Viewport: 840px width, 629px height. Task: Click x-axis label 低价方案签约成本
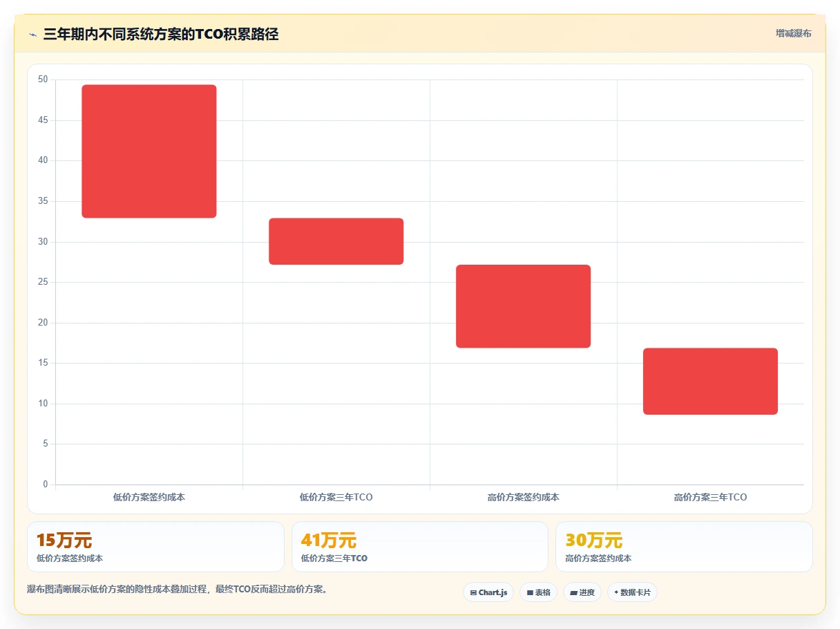tap(149, 497)
